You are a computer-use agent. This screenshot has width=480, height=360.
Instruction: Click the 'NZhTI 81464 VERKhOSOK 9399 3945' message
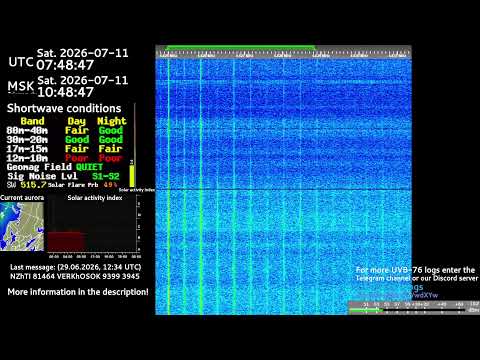pyautogui.click(x=75, y=276)
